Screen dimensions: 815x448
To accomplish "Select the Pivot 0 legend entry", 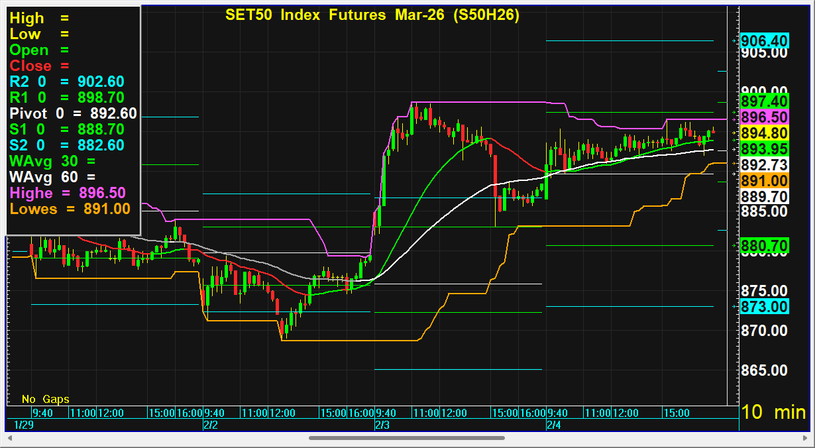I will [73, 113].
